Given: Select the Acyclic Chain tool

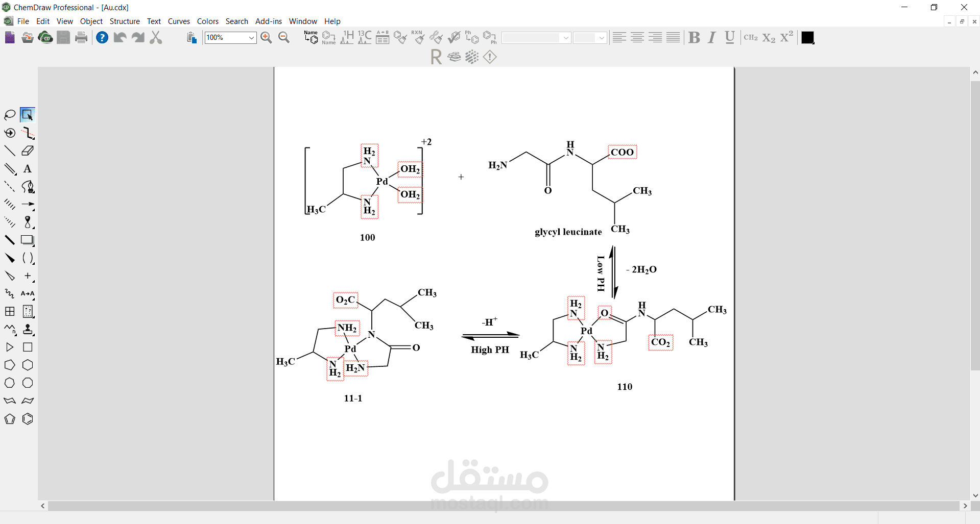Looking at the screenshot, I should (10, 330).
